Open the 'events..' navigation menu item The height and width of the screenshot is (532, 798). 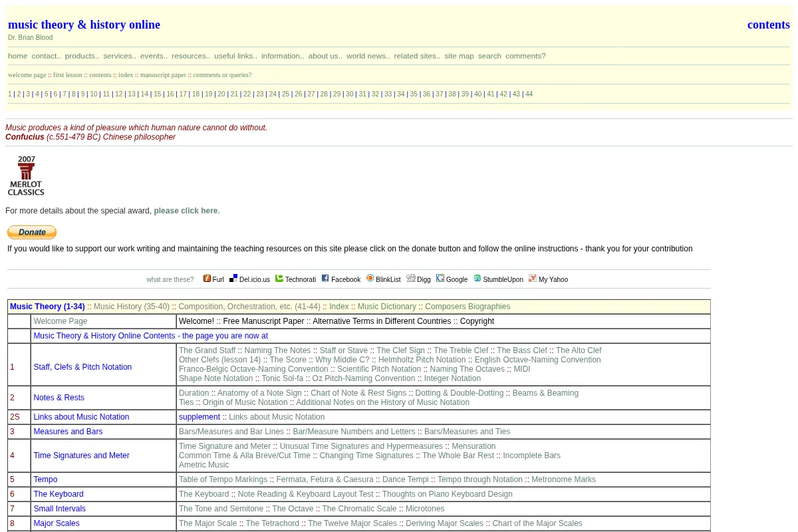(x=154, y=56)
